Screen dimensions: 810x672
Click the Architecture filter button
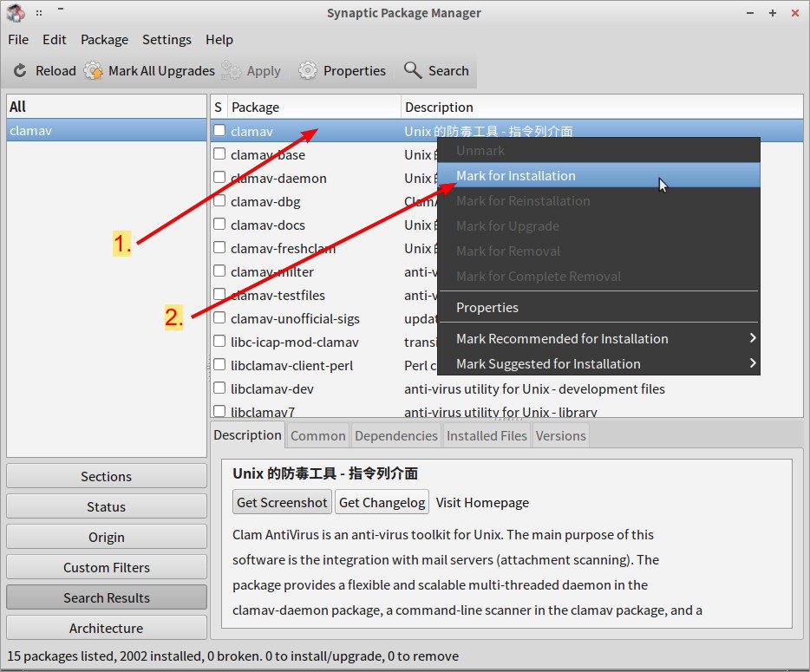[107, 628]
